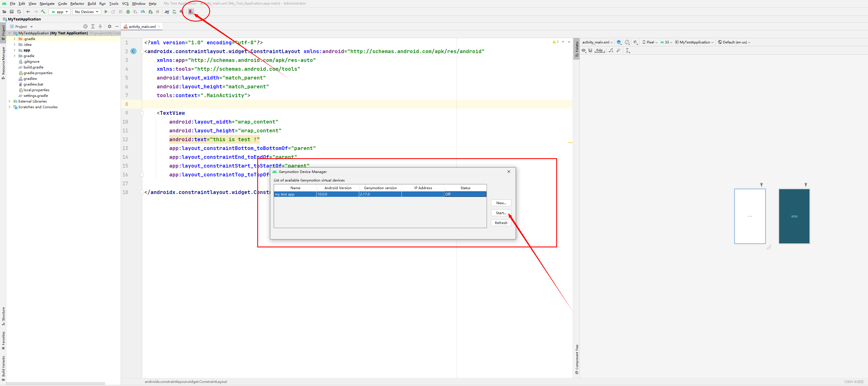Open the Device Manager phone icon
The height and width of the screenshot is (386, 868).
pos(174,12)
